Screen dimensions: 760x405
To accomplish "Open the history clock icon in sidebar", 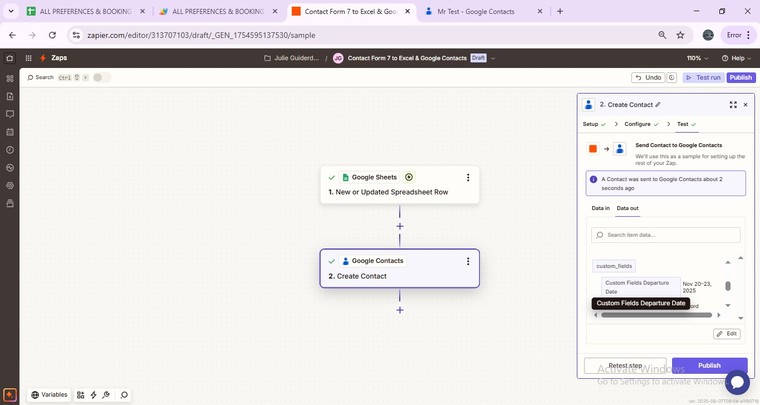I will [x=10, y=150].
